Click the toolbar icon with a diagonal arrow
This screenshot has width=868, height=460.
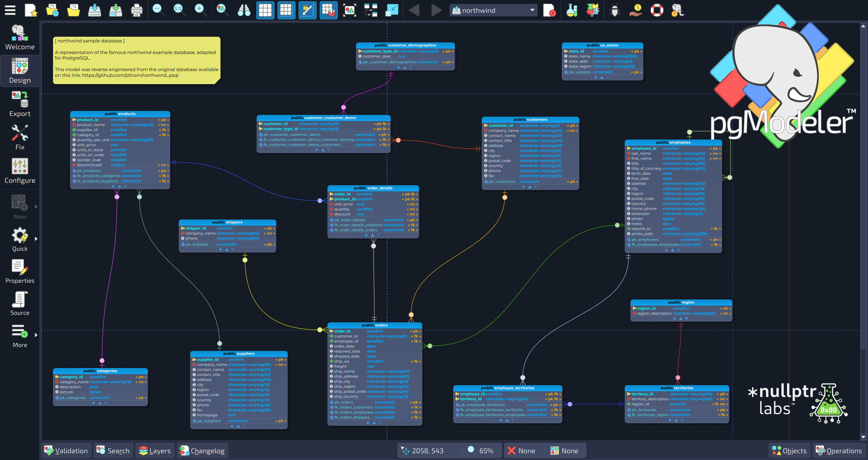(392, 10)
